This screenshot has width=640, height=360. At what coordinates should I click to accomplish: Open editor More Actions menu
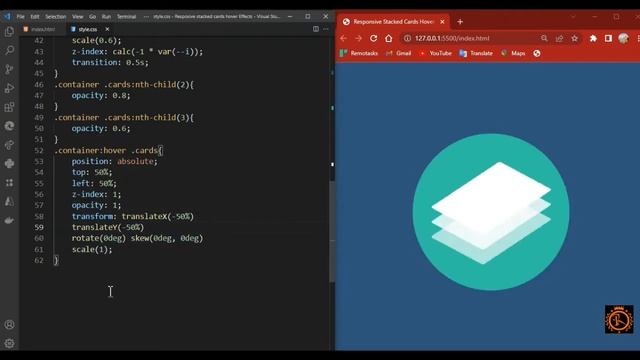325,29
